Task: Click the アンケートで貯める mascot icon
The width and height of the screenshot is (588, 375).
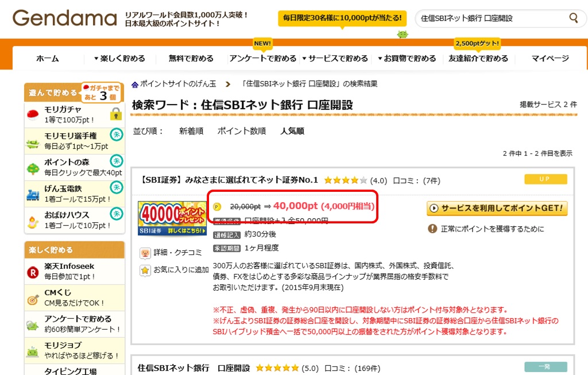Action: click(33, 325)
